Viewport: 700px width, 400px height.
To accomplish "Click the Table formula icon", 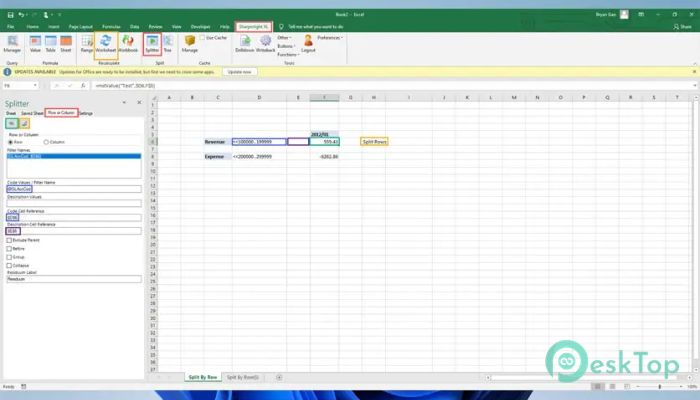I will click(x=50, y=44).
